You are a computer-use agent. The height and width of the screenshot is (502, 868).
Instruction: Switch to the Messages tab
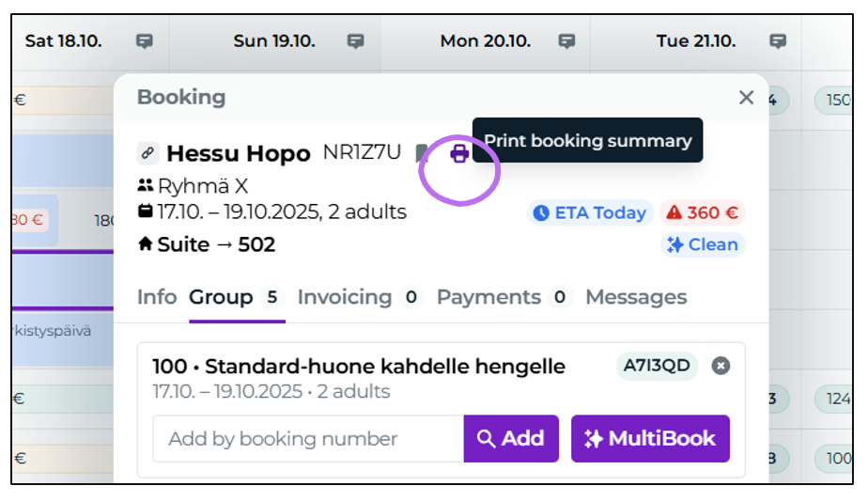(x=636, y=297)
